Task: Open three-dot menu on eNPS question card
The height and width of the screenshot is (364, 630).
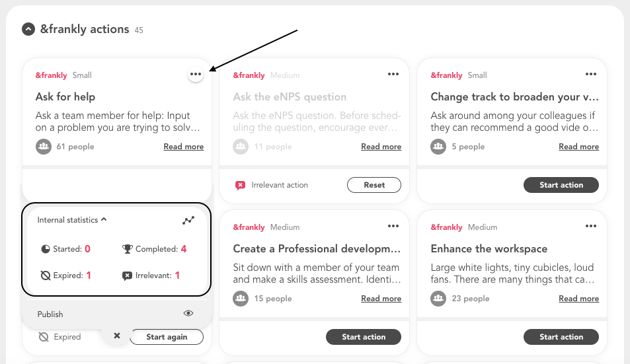Action: [393, 74]
